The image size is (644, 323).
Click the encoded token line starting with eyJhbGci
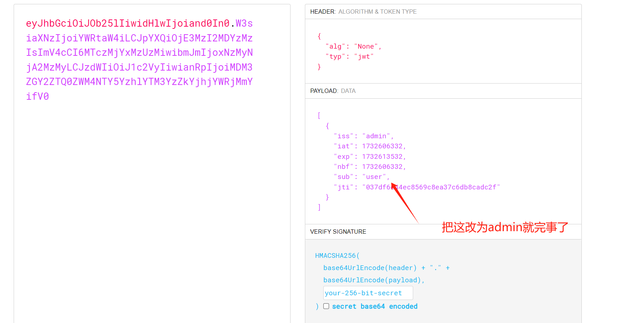(139, 23)
